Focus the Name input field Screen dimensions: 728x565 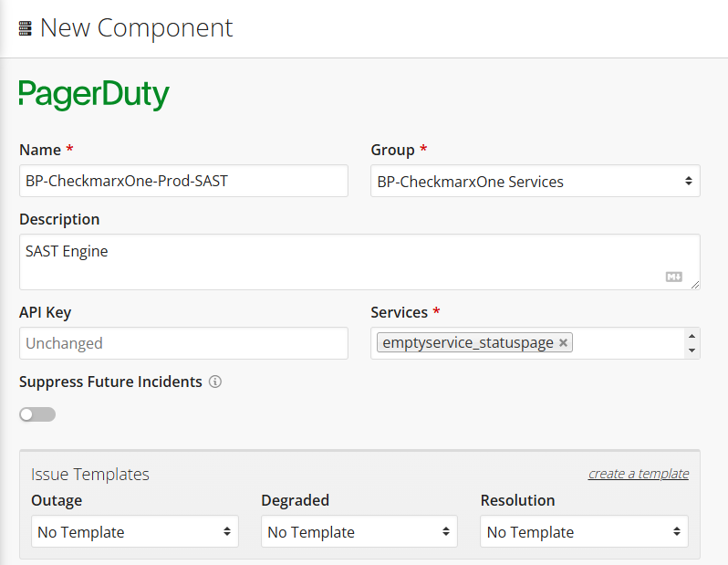point(184,181)
